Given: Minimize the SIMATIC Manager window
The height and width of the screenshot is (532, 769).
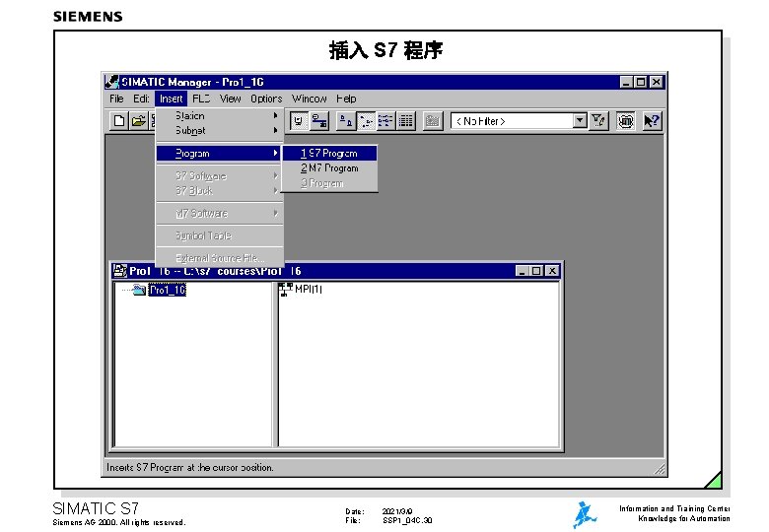Looking at the screenshot, I should click(626, 82).
